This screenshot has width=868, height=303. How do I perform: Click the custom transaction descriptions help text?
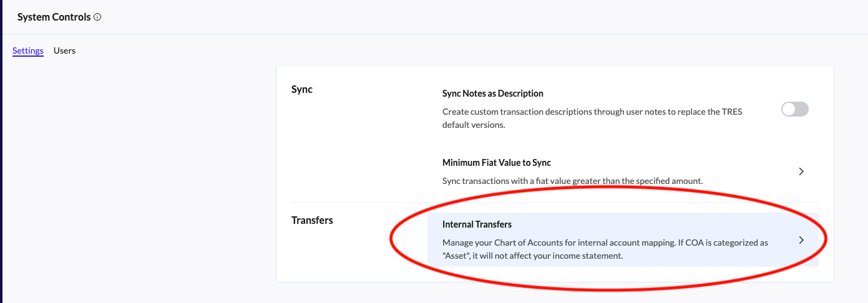592,112
